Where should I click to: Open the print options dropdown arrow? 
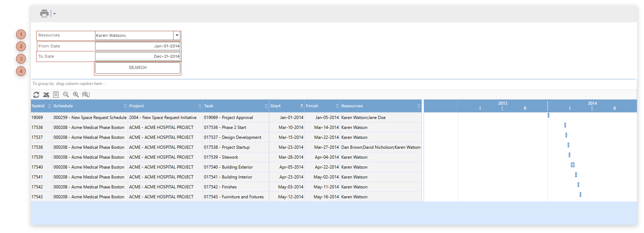click(54, 14)
